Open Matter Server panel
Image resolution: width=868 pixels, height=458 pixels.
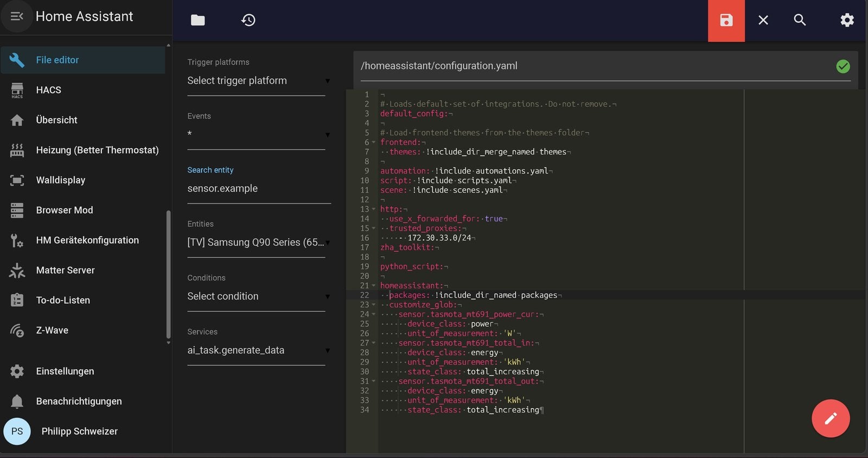pos(83,270)
